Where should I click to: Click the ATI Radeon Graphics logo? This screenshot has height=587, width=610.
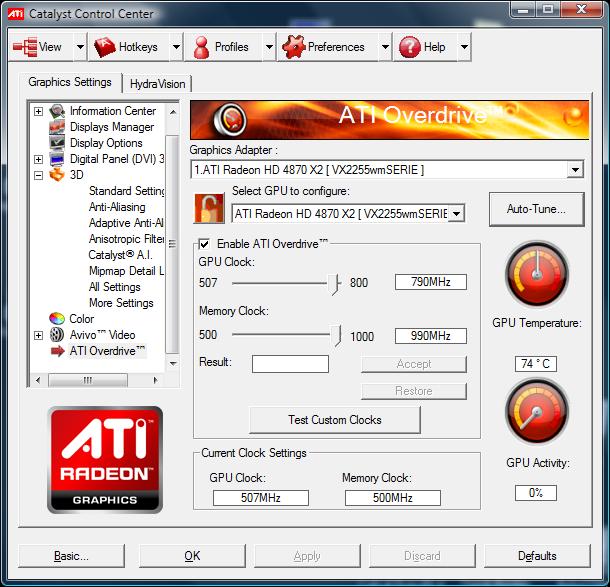105,460
